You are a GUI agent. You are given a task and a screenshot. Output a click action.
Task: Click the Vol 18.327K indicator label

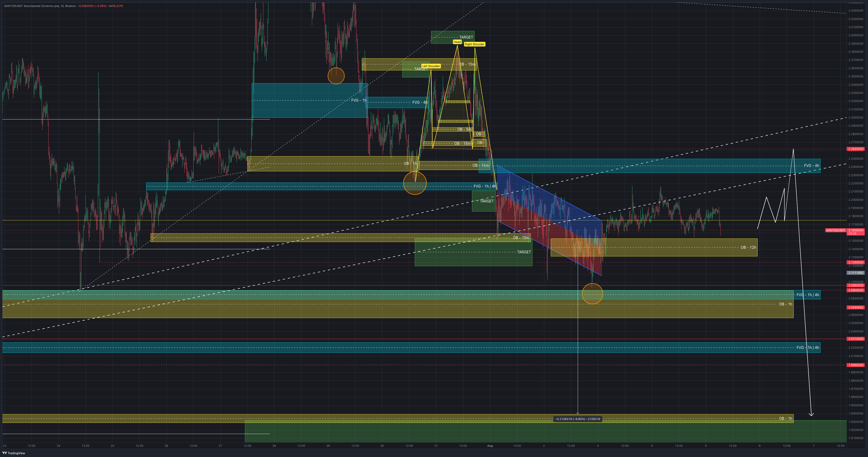(x=116, y=6)
